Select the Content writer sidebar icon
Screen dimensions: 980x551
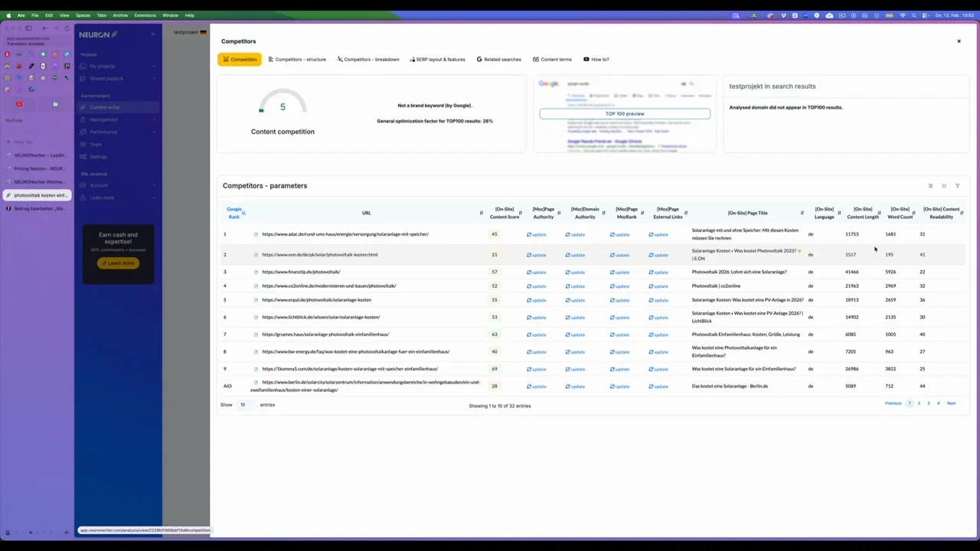pos(84,107)
